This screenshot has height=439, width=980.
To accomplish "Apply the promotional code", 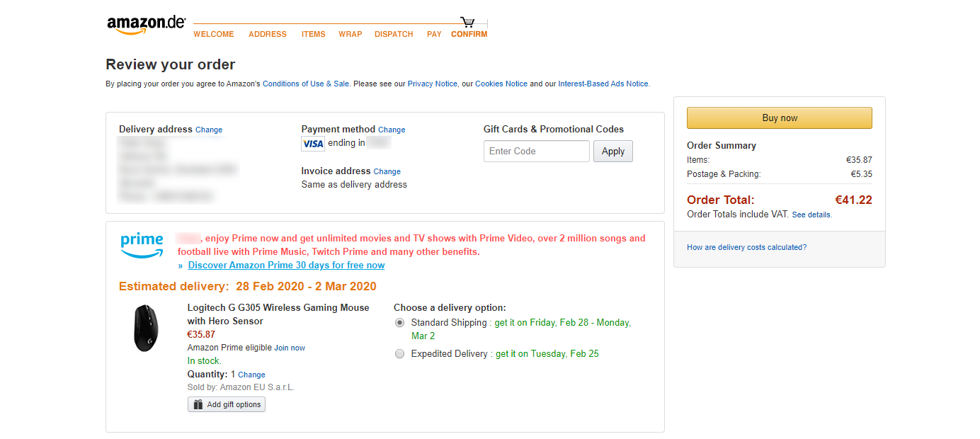I will (x=613, y=151).
